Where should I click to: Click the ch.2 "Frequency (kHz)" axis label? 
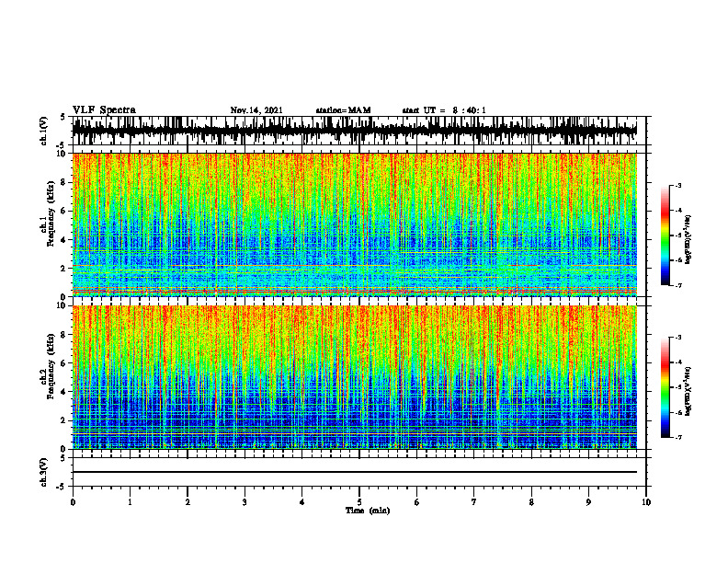click(51, 366)
